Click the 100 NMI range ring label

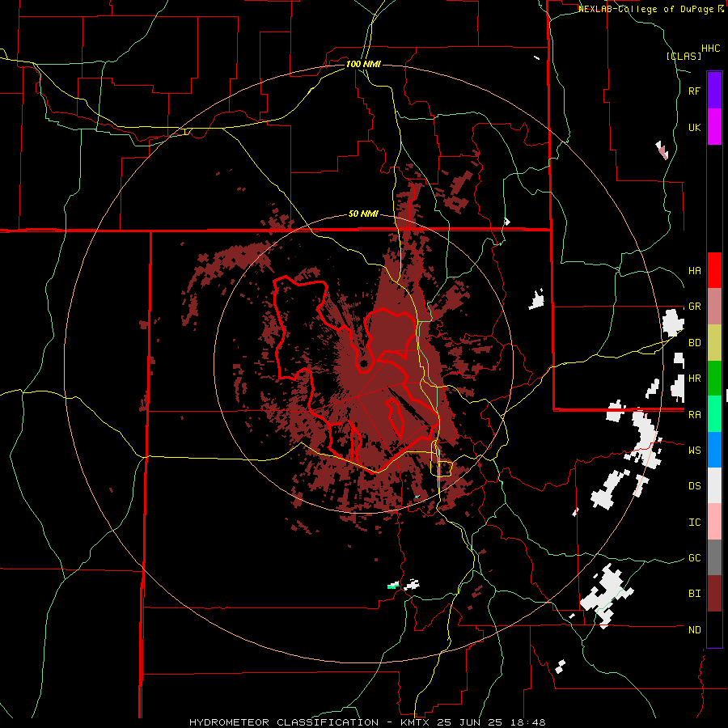pos(363,64)
